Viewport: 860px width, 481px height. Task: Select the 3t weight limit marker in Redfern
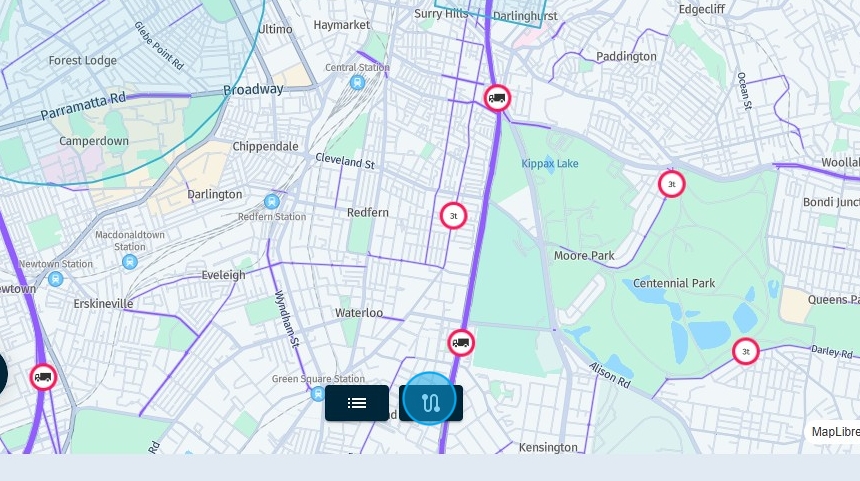point(453,216)
